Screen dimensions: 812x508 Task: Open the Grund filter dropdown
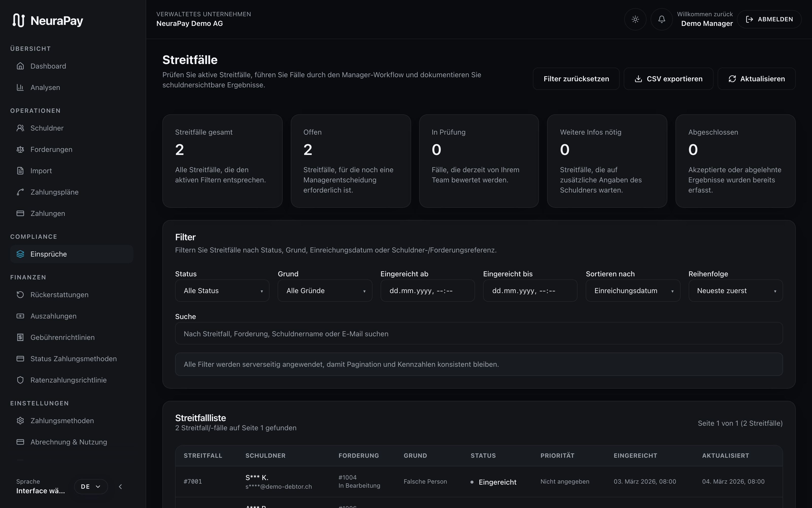pyautogui.click(x=325, y=291)
